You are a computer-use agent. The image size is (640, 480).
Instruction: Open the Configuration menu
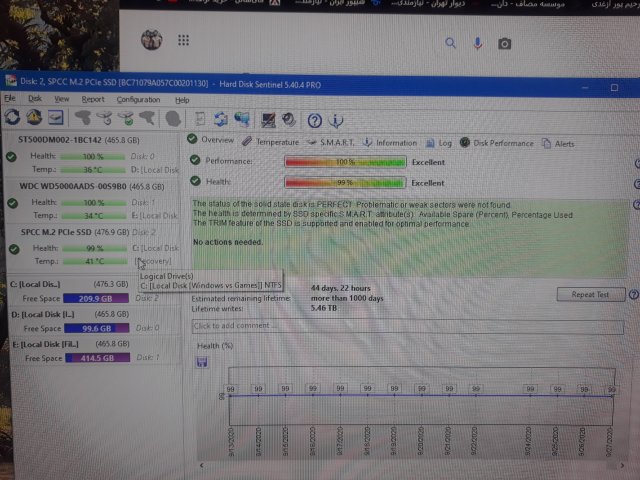tap(138, 99)
